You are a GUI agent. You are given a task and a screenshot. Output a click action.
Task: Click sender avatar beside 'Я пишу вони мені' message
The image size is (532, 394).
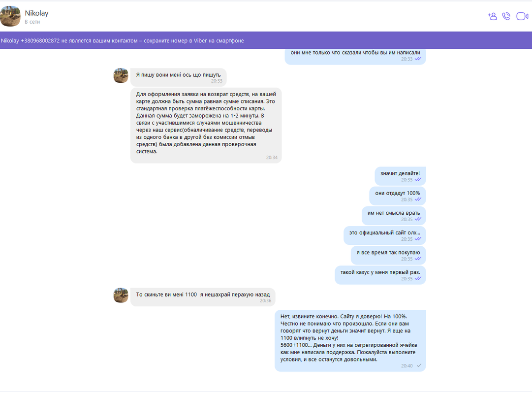coord(121,75)
